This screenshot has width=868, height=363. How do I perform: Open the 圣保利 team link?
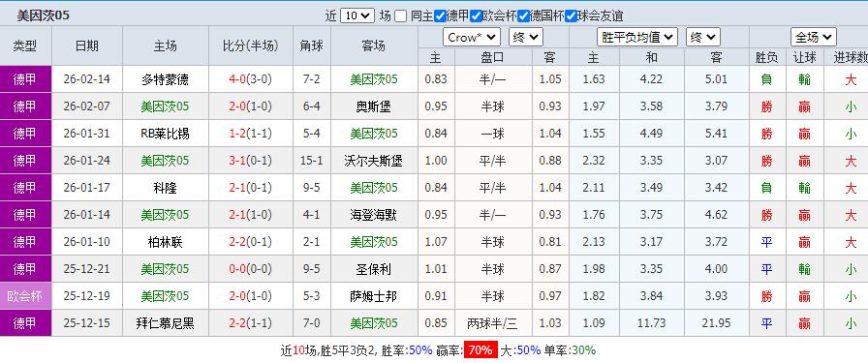(374, 269)
